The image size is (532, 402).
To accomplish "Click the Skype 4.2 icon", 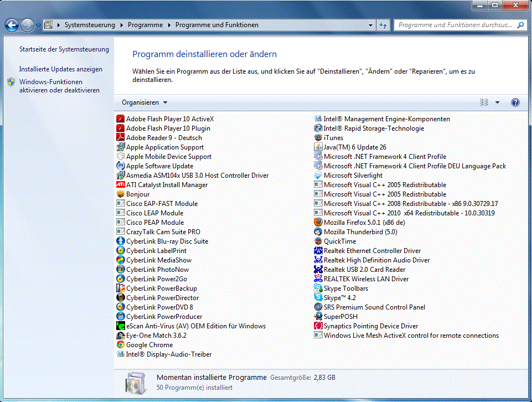I will (x=318, y=297).
